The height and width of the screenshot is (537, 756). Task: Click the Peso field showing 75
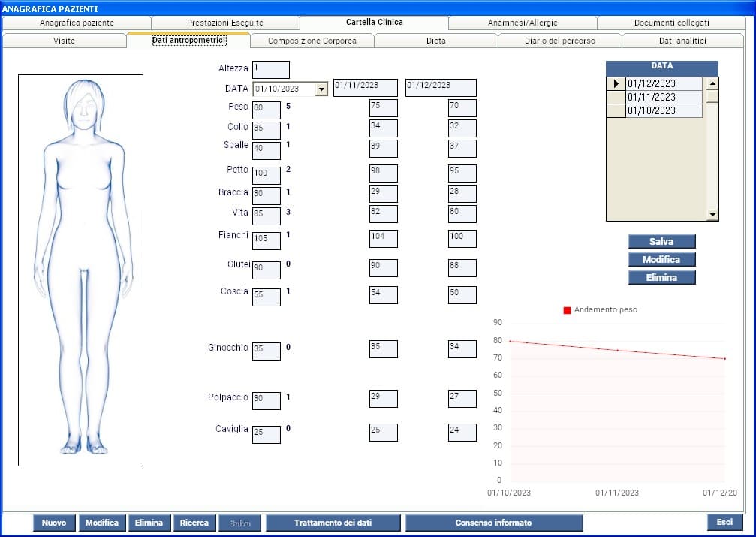pyautogui.click(x=384, y=108)
